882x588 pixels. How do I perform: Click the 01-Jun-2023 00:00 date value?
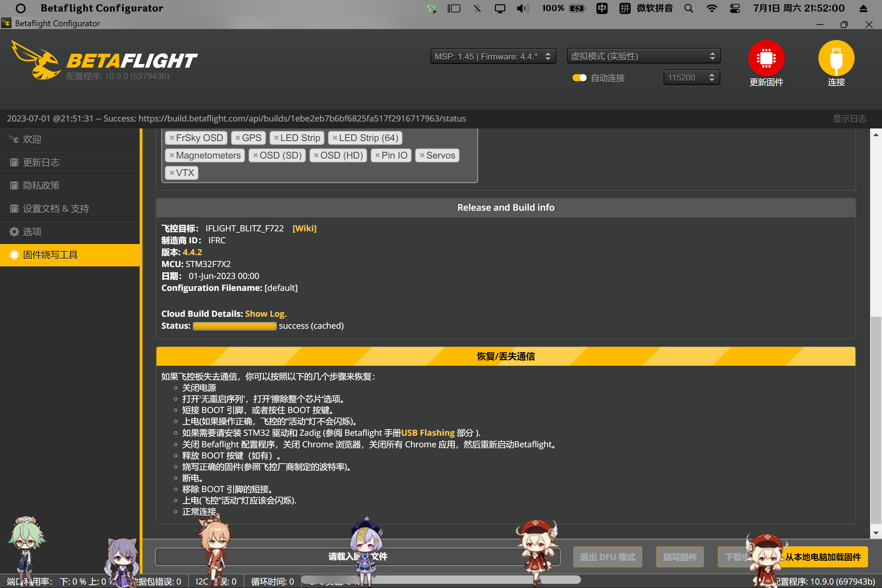224,276
